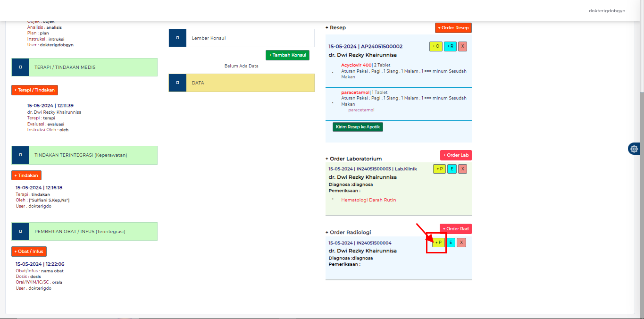Toggle the Lembar Konsul header icon

point(177,37)
